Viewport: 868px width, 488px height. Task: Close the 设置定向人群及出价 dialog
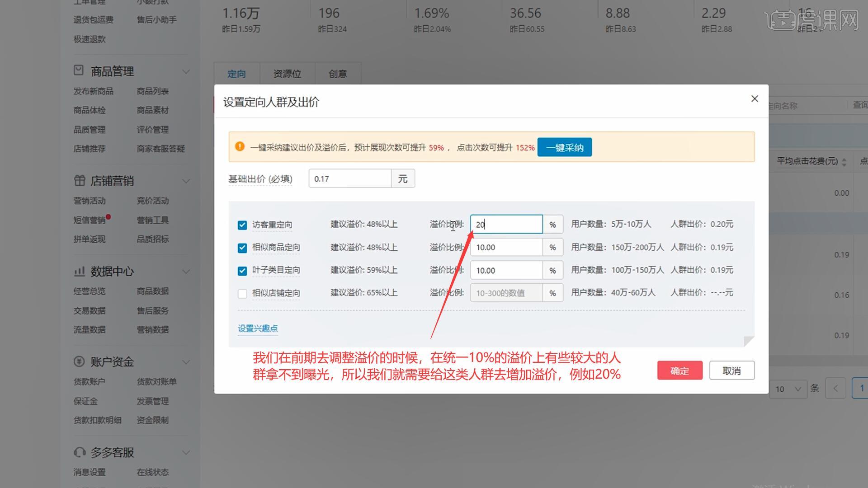[755, 99]
